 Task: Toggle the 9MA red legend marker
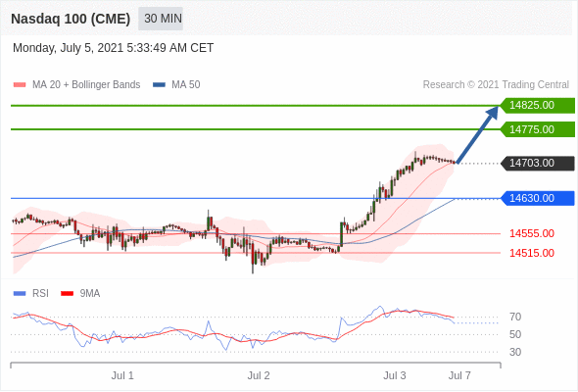(67, 294)
